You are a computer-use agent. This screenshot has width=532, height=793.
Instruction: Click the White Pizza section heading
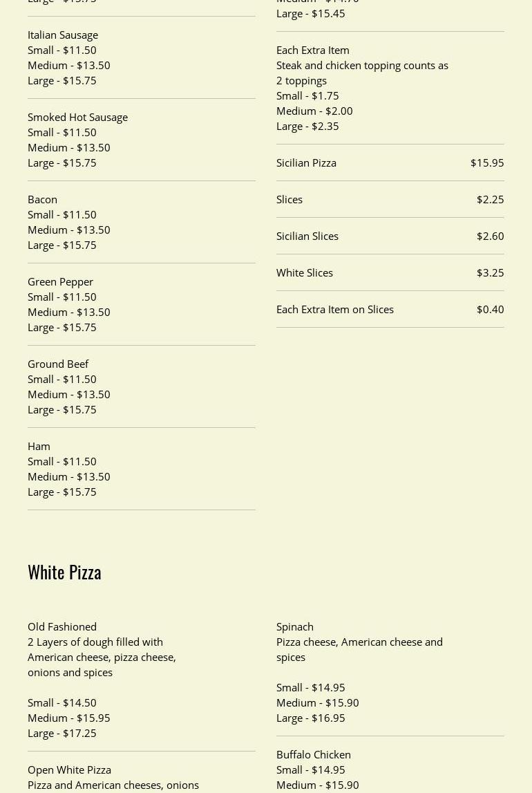(64, 572)
